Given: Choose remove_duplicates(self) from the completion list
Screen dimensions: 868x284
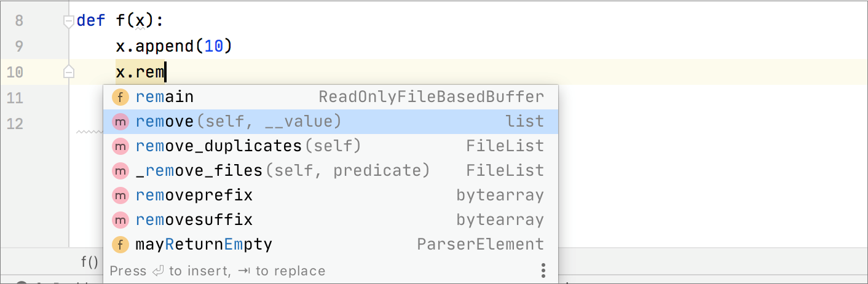Looking at the screenshot, I should click(x=248, y=146).
